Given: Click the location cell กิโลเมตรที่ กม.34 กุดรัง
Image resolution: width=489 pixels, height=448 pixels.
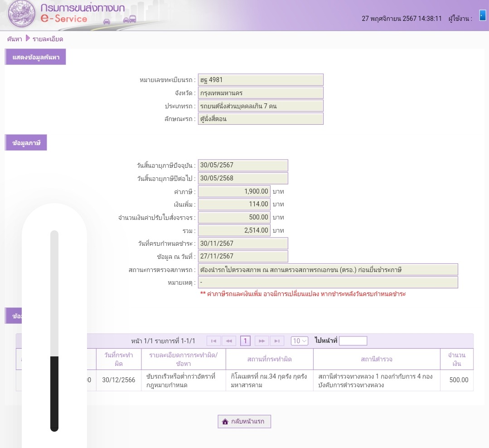Looking at the screenshot, I should pos(270,380).
